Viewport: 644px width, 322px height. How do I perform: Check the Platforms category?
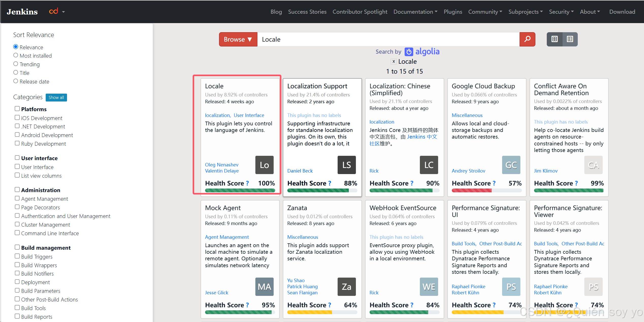(17, 109)
